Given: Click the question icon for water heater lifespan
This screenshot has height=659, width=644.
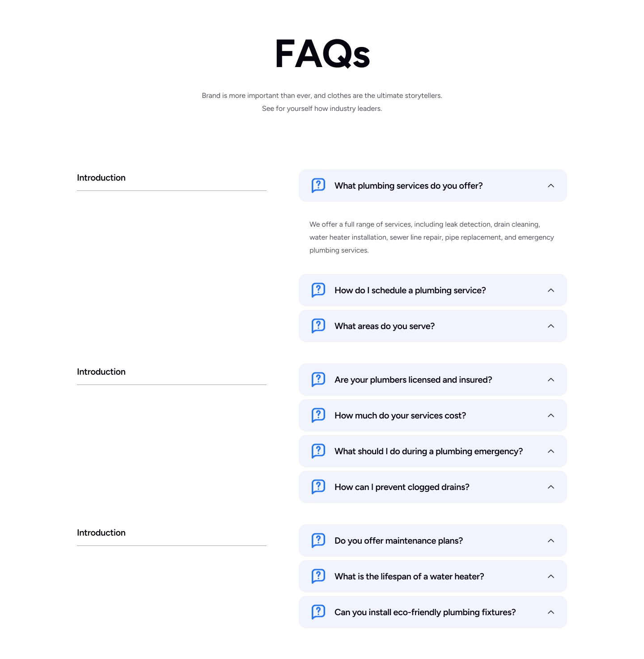Looking at the screenshot, I should pos(318,576).
